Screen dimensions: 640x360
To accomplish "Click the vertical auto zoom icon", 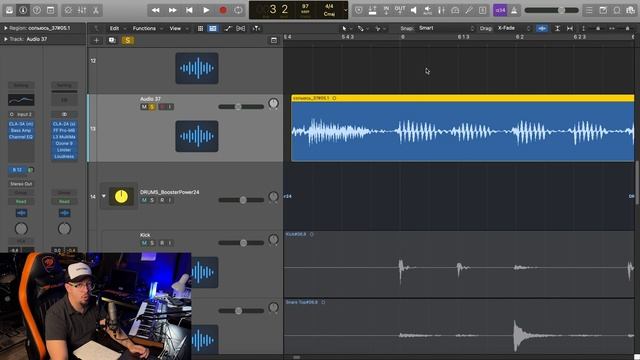I will click(557, 28).
